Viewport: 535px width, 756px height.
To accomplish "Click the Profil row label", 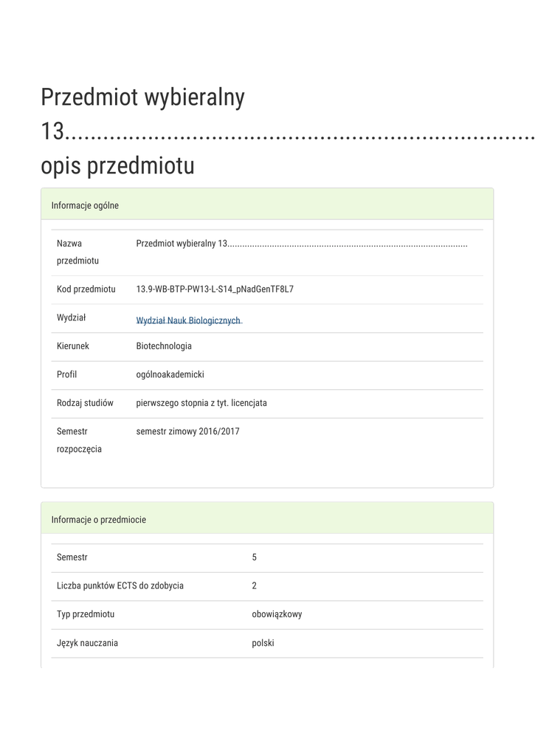I will pyautogui.click(x=66, y=374).
